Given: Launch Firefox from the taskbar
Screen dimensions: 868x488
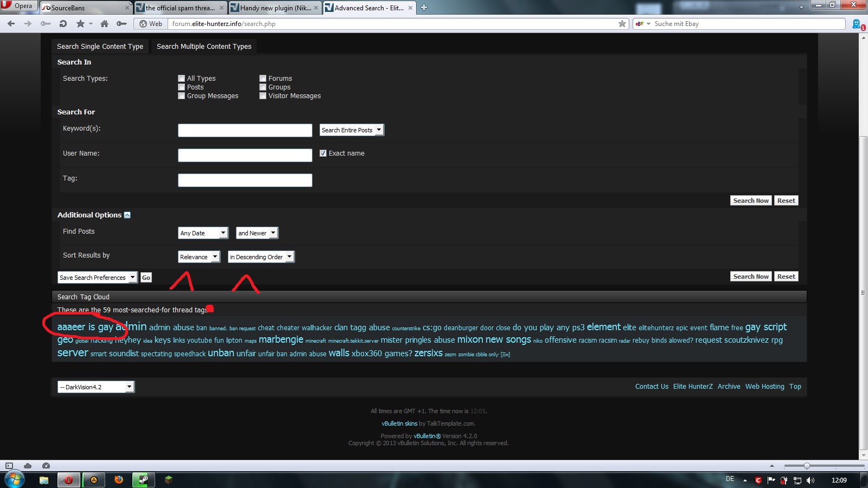Looking at the screenshot, I should click(118, 480).
